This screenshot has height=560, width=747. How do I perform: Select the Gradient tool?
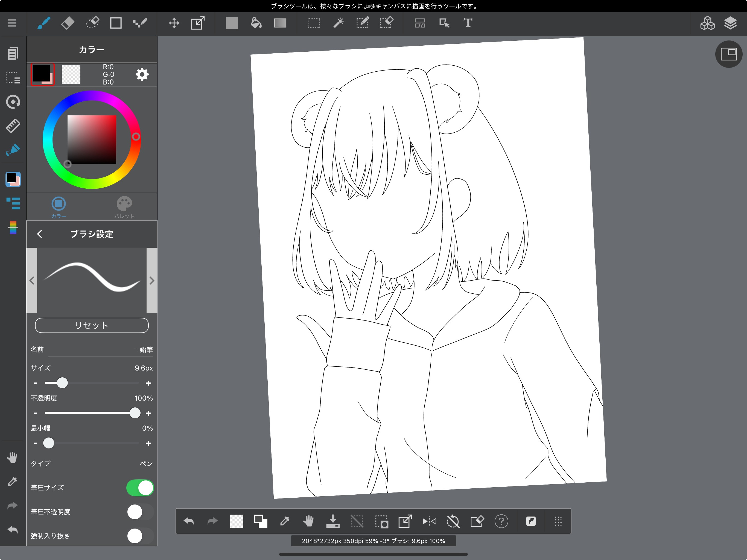280,23
